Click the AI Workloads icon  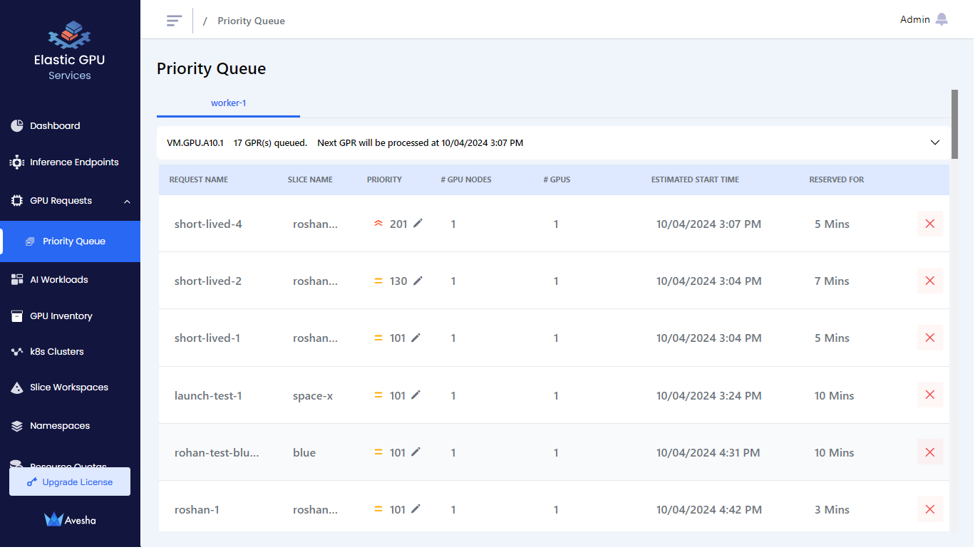pyautogui.click(x=17, y=280)
